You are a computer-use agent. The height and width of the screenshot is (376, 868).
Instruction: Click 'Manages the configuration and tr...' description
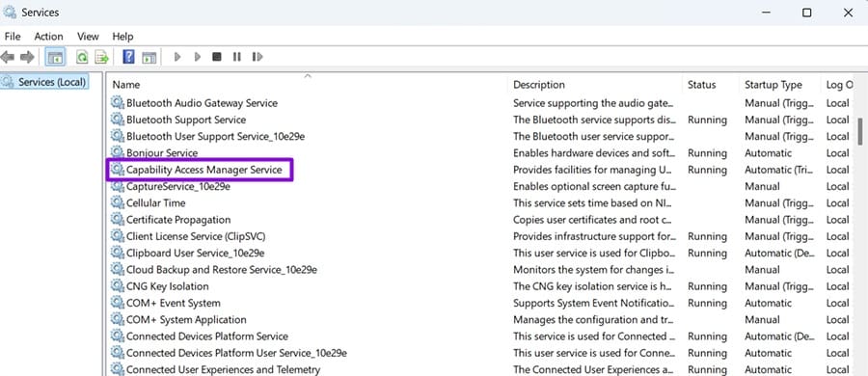click(593, 319)
